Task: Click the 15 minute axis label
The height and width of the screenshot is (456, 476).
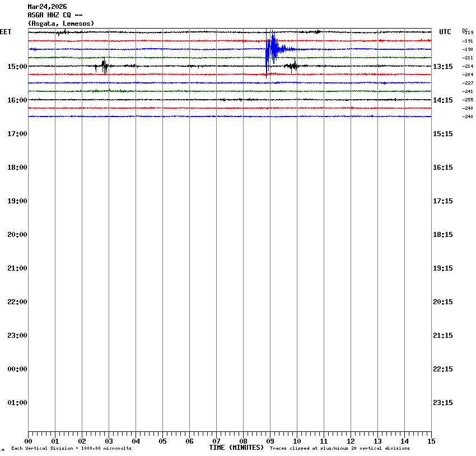Action: [431, 441]
